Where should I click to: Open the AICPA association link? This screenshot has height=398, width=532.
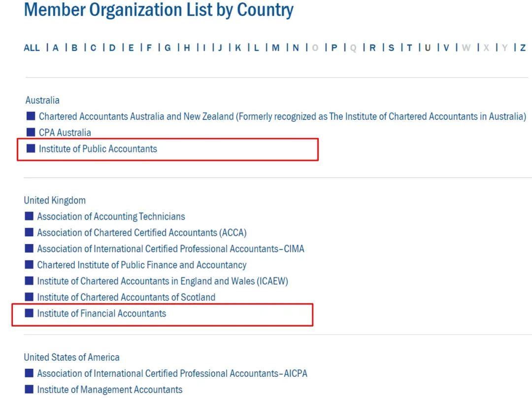pos(172,373)
